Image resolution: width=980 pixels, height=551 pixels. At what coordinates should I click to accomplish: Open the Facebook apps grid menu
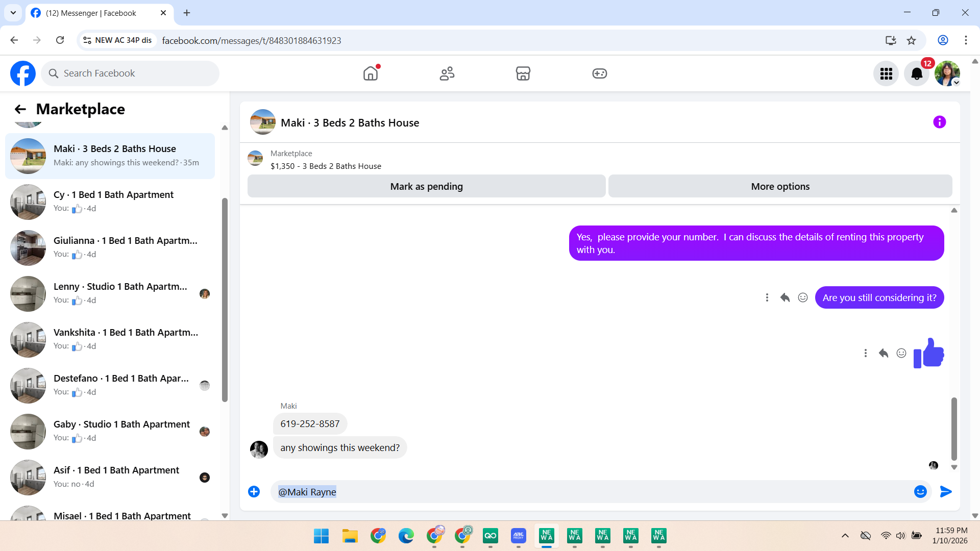pyautogui.click(x=886, y=74)
